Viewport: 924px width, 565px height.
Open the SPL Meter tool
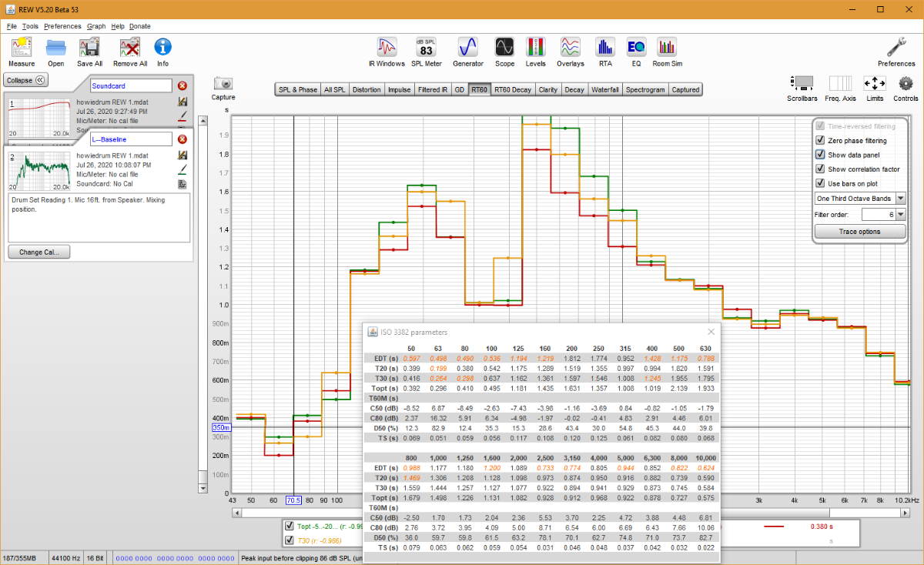pos(426,51)
